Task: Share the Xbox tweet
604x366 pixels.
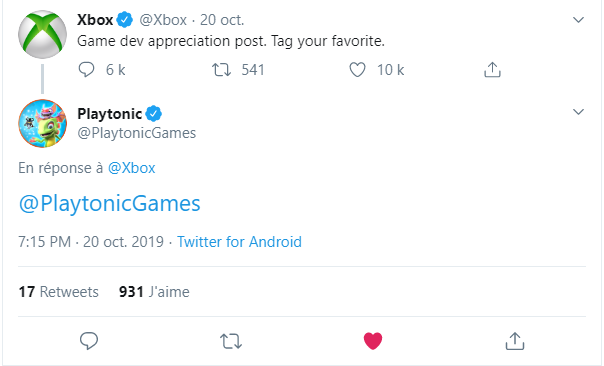Action: coord(492,70)
